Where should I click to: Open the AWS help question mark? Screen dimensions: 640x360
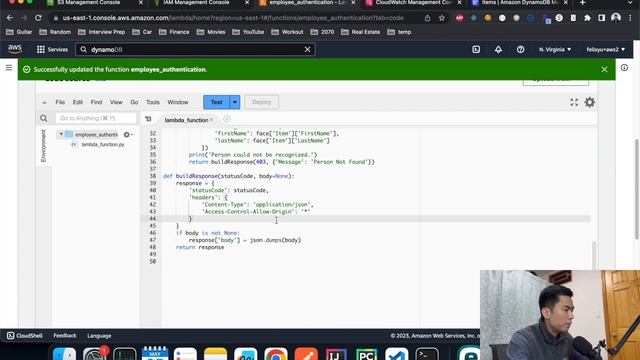520,49
